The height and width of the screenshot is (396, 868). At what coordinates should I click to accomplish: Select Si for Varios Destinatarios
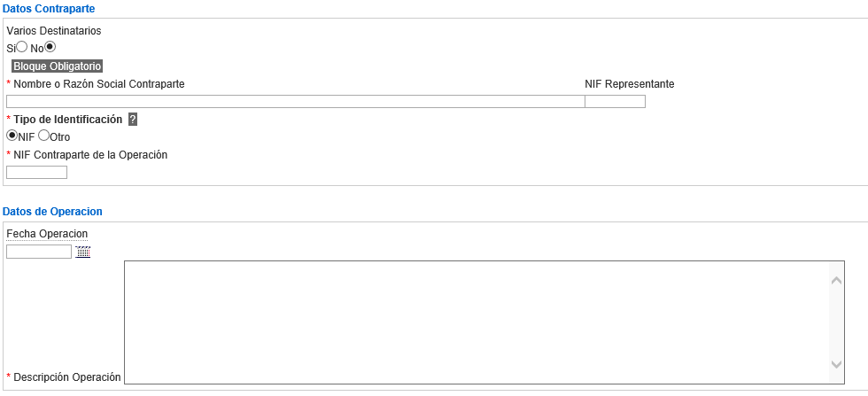pyautogui.click(x=22, y=47)
